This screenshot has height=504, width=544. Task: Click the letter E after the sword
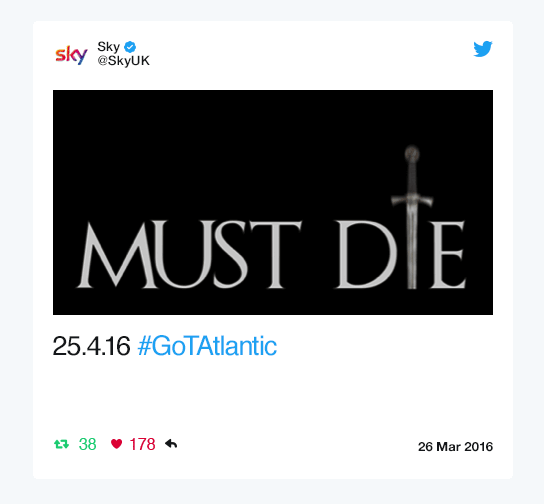pyautogui.click(x=448, y=255)
